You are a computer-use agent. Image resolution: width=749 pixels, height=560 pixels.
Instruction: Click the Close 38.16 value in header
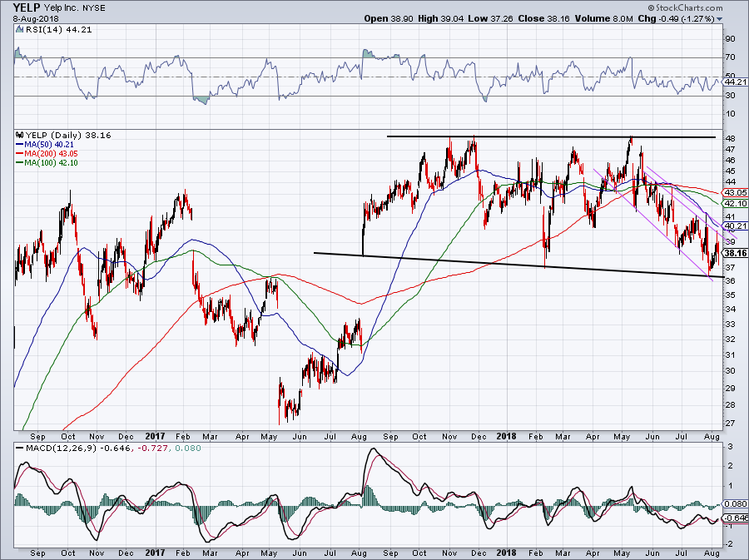[x=544, y=18]
